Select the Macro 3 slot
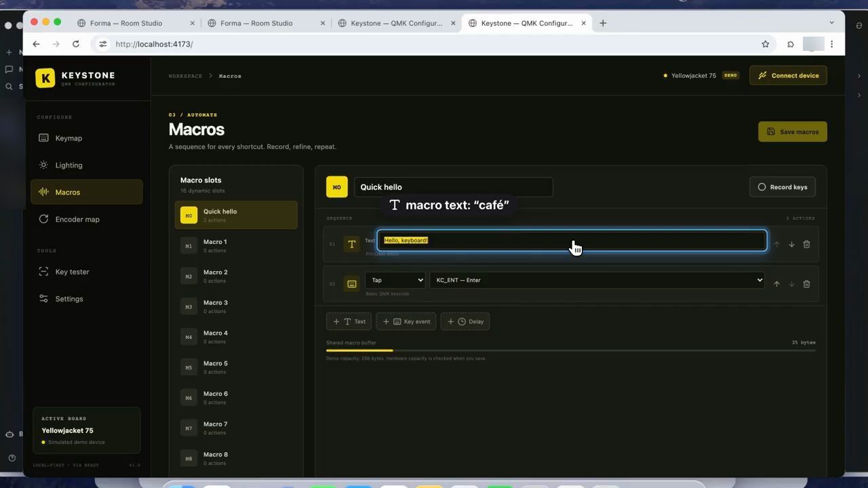Screen dimensions: 868x488 (236, 306)
